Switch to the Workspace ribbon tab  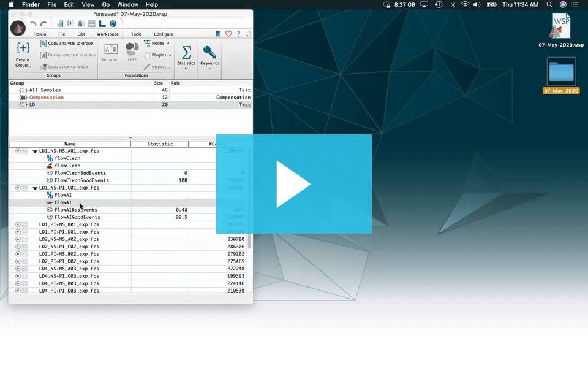point(108,34)
